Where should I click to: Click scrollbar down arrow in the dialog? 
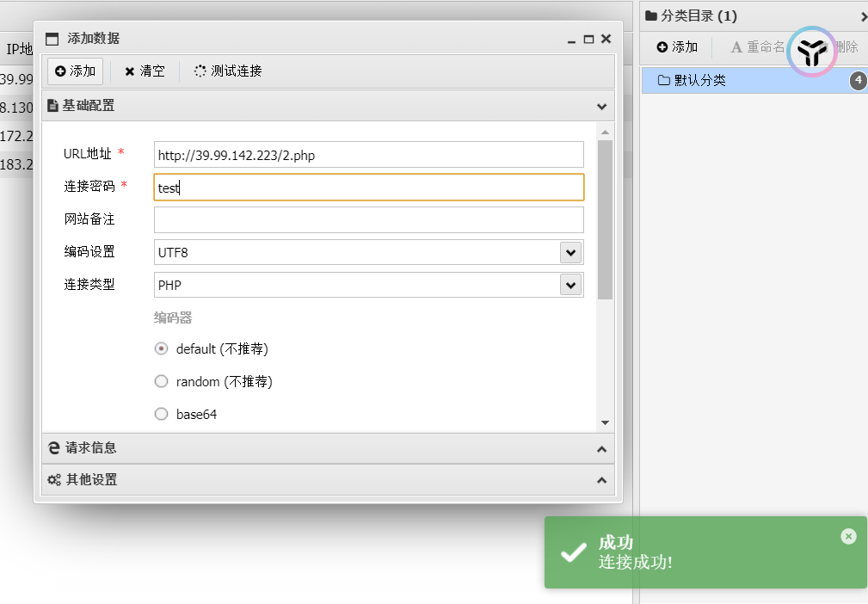tap(605, 423)
